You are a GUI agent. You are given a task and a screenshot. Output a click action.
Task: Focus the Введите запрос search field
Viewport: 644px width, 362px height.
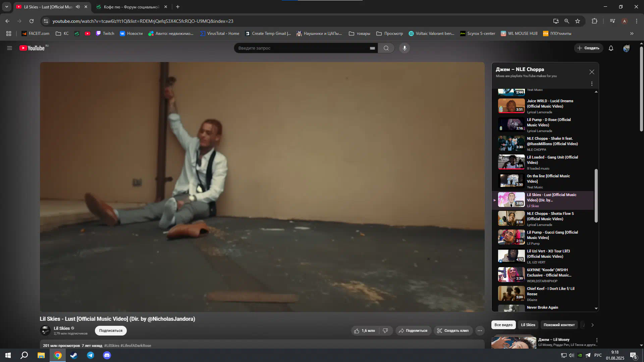click(302, 48)
